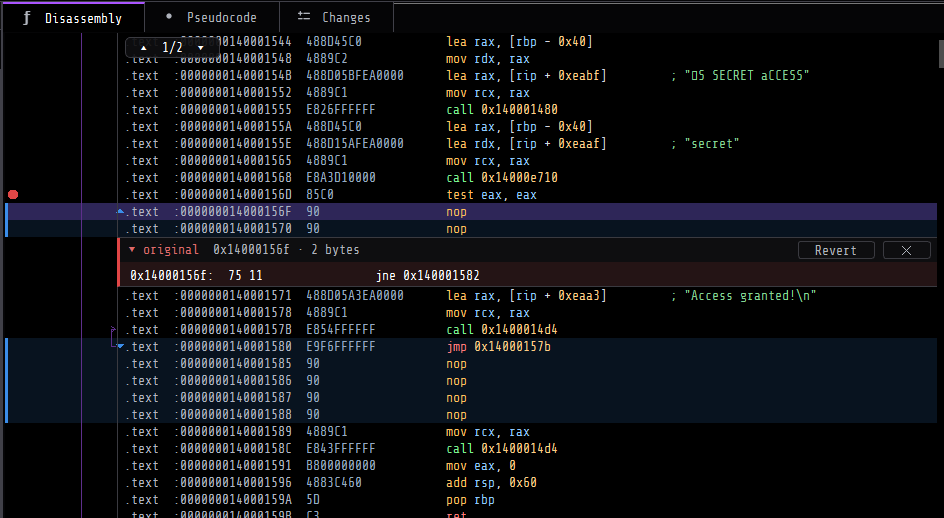Revert the patched bytes
The height and width of the screenshot is (518, 944).
click(x=836, y=250)
